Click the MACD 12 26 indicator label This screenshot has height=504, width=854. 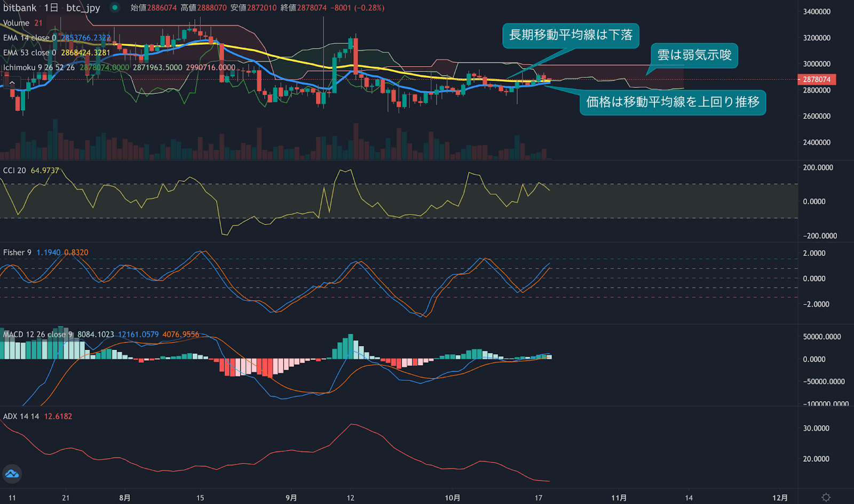37,334
